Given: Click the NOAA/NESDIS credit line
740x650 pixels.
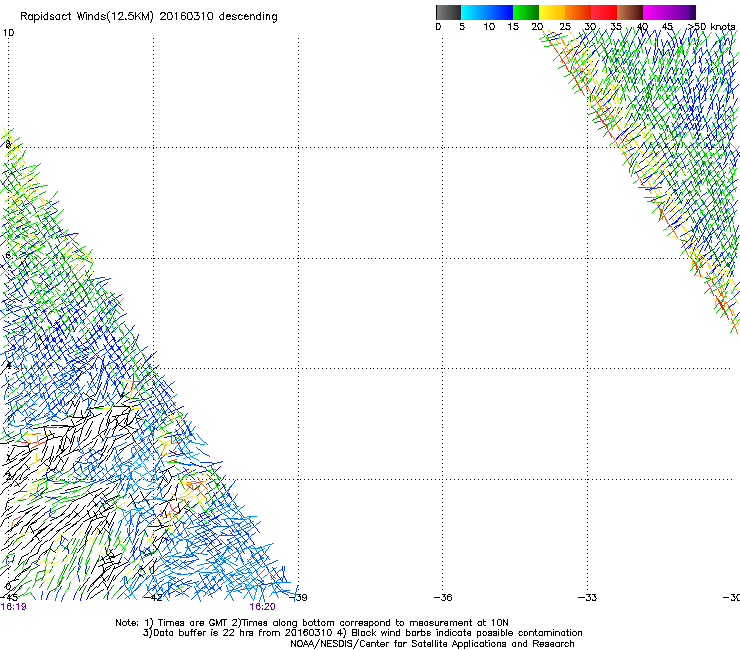Looking at the screenshot, I should click(432, 644).
